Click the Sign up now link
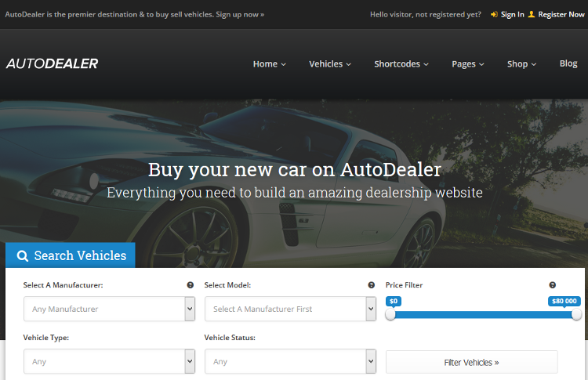The height and width of the screenshot is (380, 588). click(240, 15)
